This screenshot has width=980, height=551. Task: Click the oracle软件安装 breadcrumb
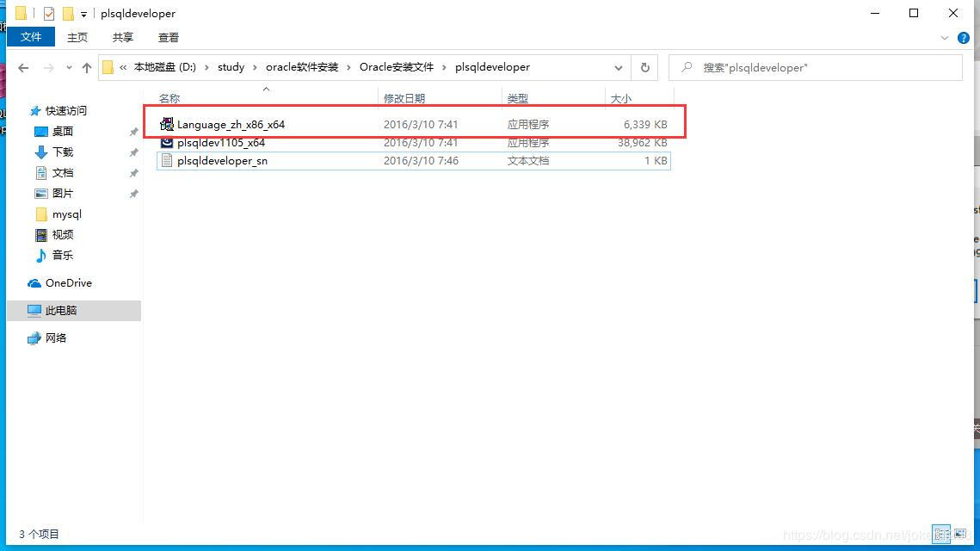pyautogui.click(x=302, y=67)
